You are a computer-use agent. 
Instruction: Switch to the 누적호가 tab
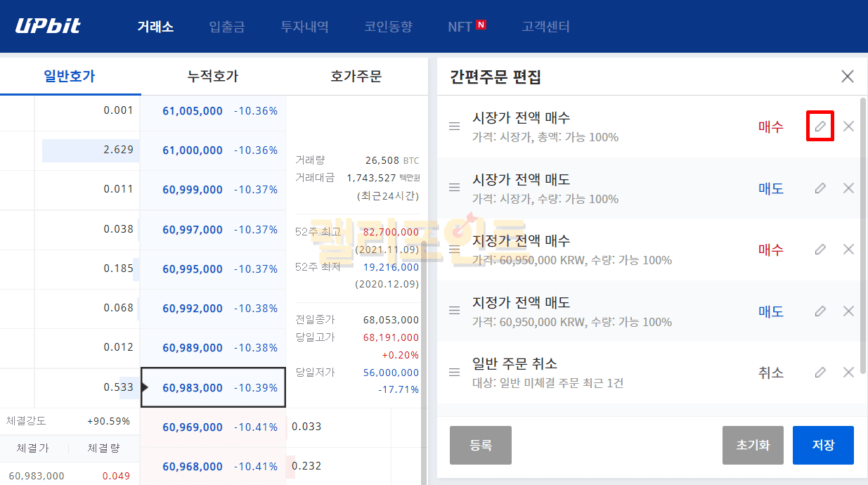coord(213,77)
